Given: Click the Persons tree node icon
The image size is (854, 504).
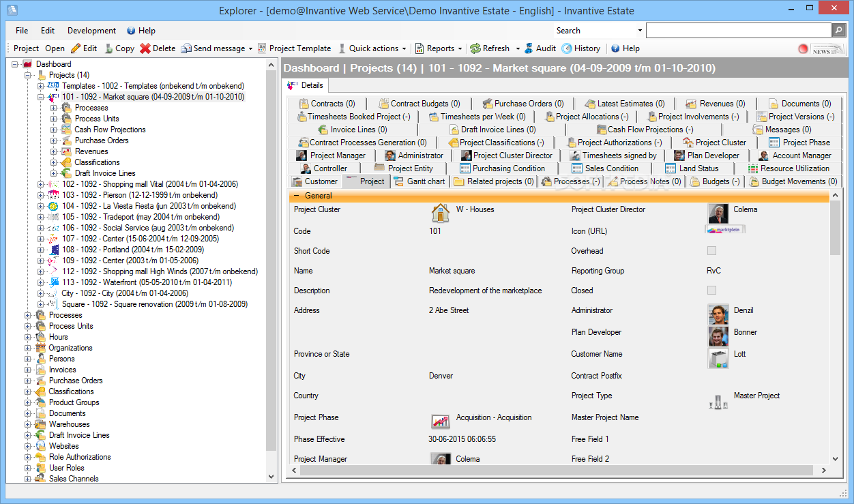Looking at the screenshot, I should (41, 359).
